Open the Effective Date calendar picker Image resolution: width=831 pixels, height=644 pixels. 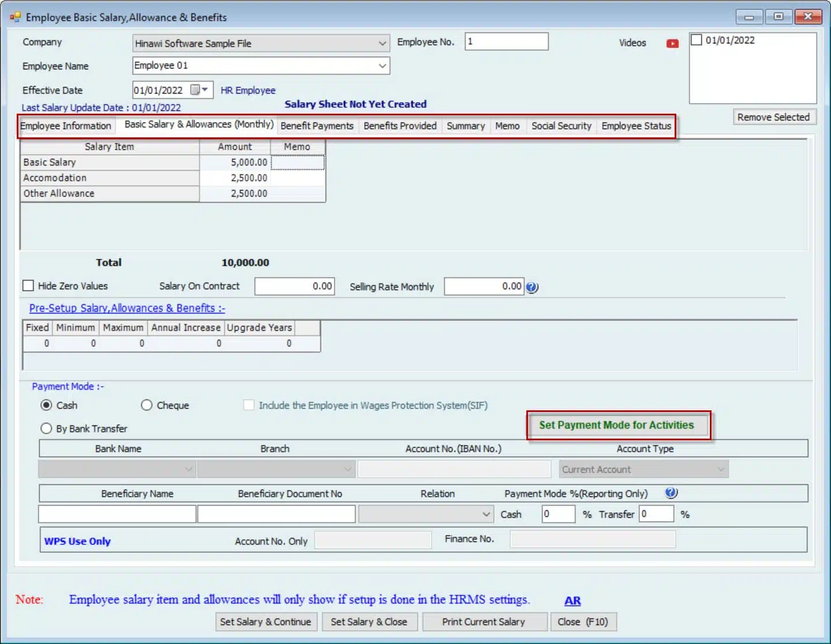(200, 90)
